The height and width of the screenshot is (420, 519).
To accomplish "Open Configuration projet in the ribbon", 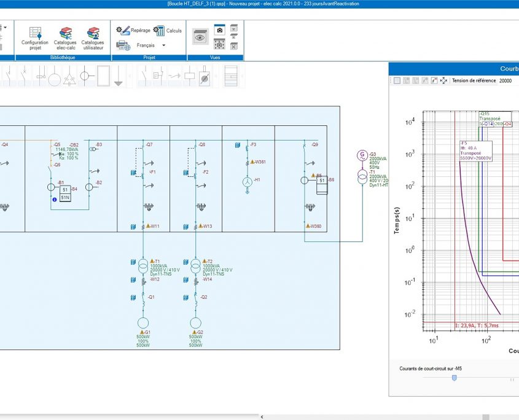I will [x=35, y=39].
